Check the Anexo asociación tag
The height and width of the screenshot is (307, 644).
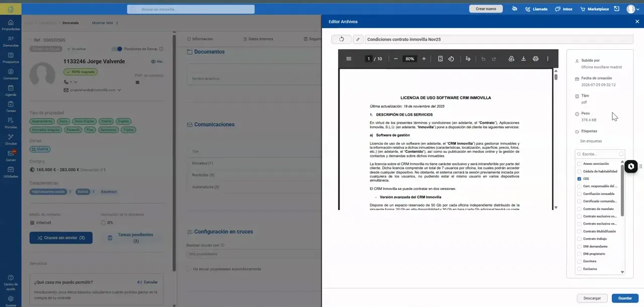[579, 164]
